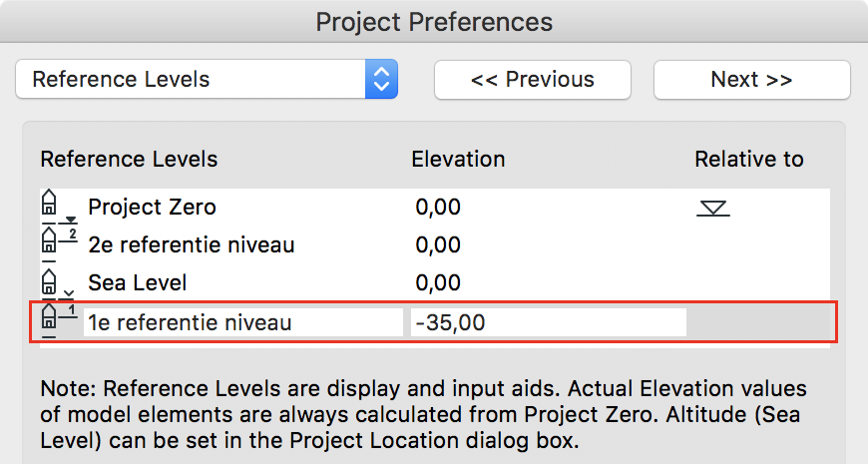The width and height of the screenshot is (868, 464).
Task: Go to the Previous preferences page
Action: [x=533, y=80]
